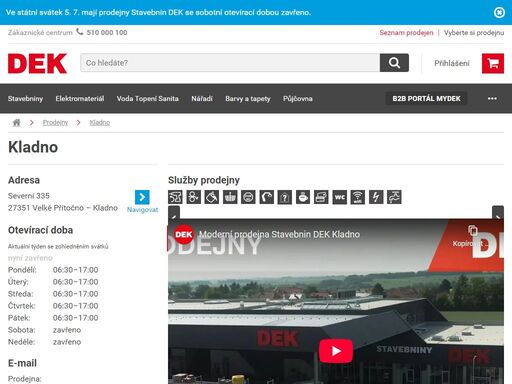
Task: Click the blue Navigovat arrow icon
Action: point(142,197)
